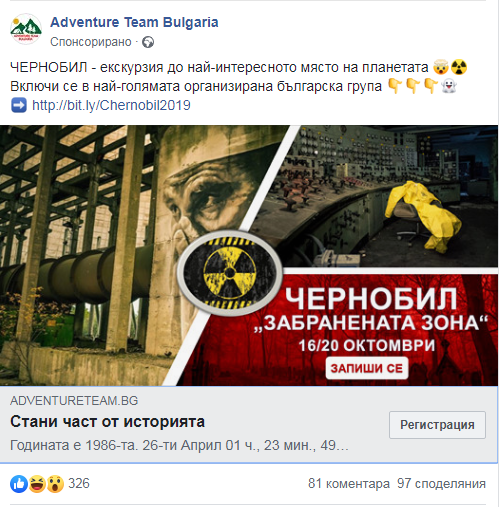
Task: Click the Adventure Team Bulgaria page name
Action: point(134,22)
